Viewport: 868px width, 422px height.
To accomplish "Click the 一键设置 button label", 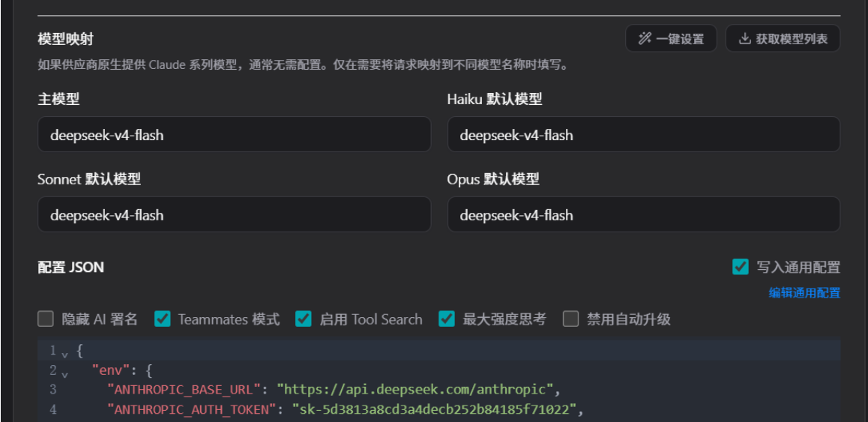I will [680, 39].
